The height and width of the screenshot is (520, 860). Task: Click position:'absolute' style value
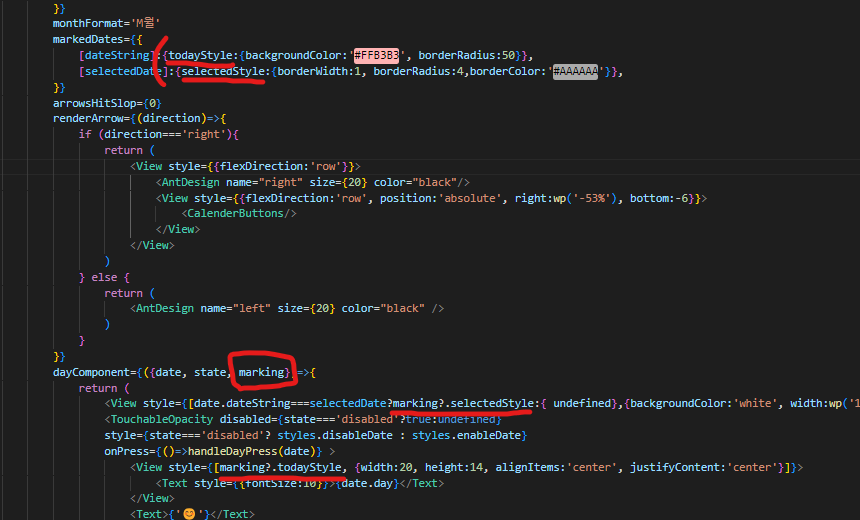(441, 198)
